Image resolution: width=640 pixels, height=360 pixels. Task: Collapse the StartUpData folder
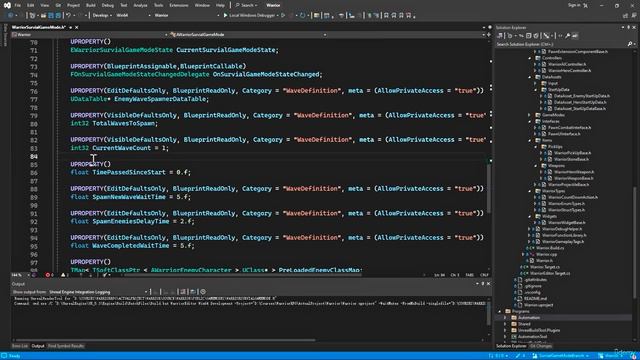(536, 90)
